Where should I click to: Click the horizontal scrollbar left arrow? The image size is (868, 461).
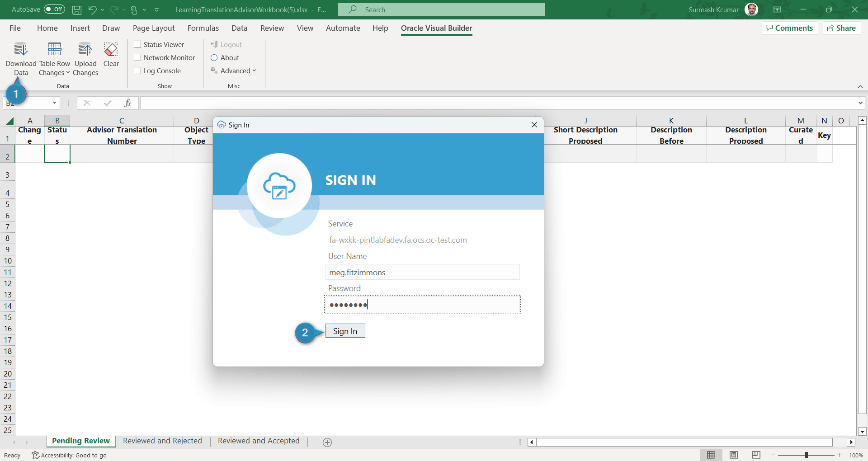point(532,442)
